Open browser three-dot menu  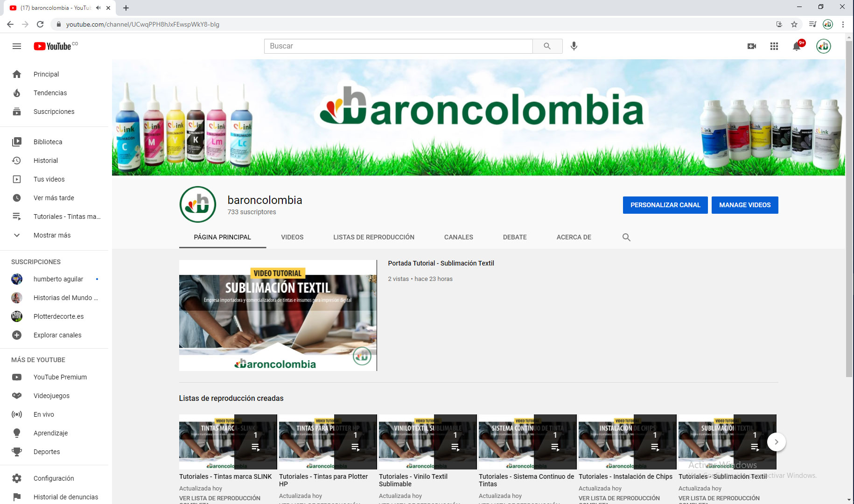coord(843,24)
